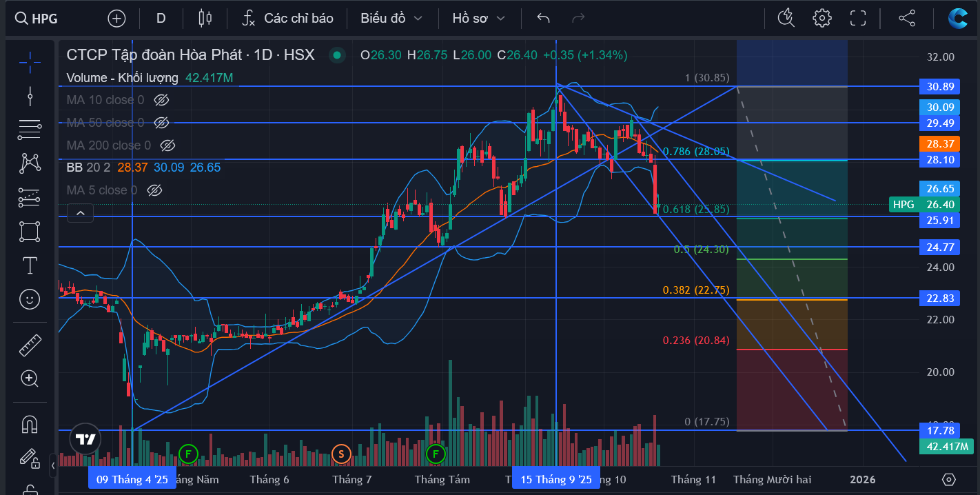
Task: Select the vertical line drawing tool
Action: [30, 96]
